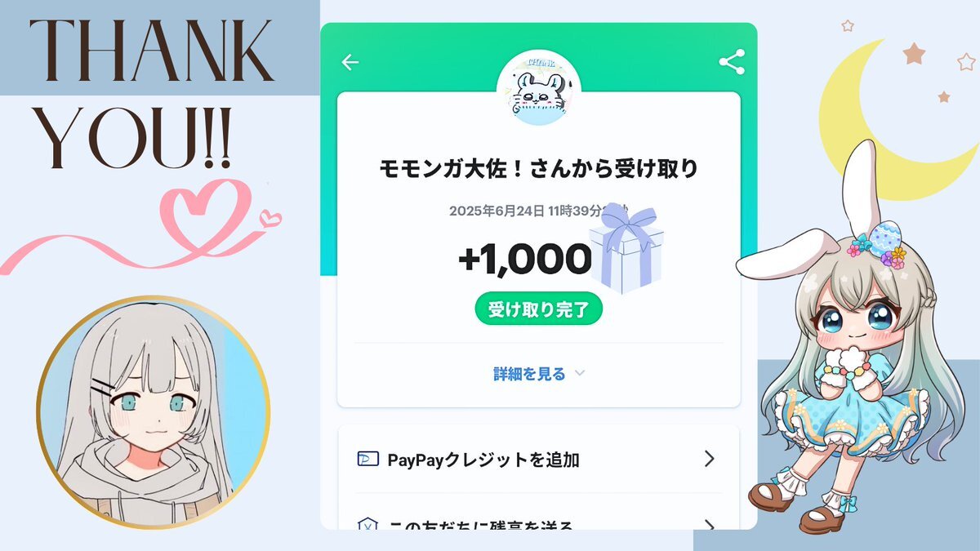Click the shield icon beside send balance
Viewport: 980px width, 551px height.
click(x=367, y=524)
